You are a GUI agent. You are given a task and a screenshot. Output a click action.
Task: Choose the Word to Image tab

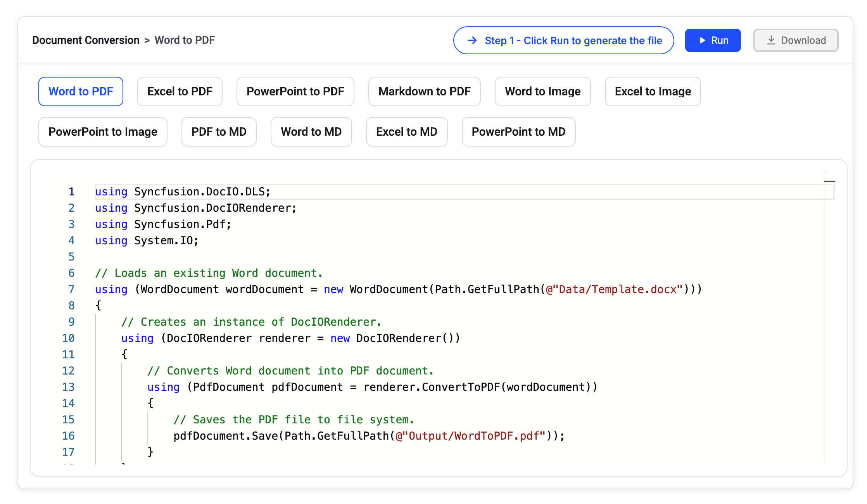(543, 91)
